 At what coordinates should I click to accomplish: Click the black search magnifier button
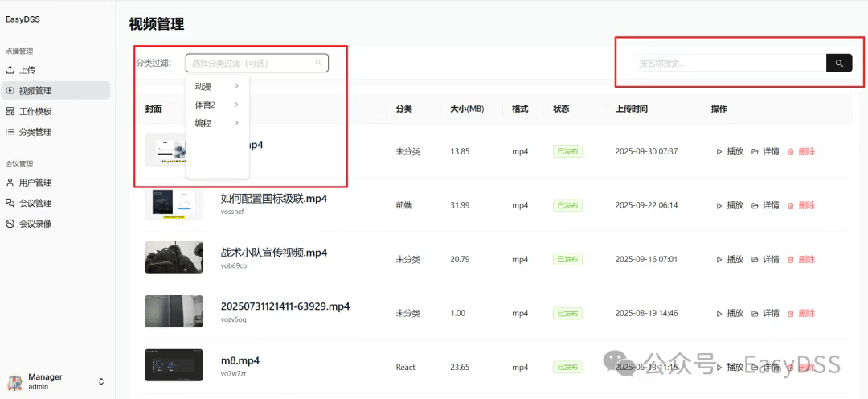pyautogui.click(x=839, y=63)
